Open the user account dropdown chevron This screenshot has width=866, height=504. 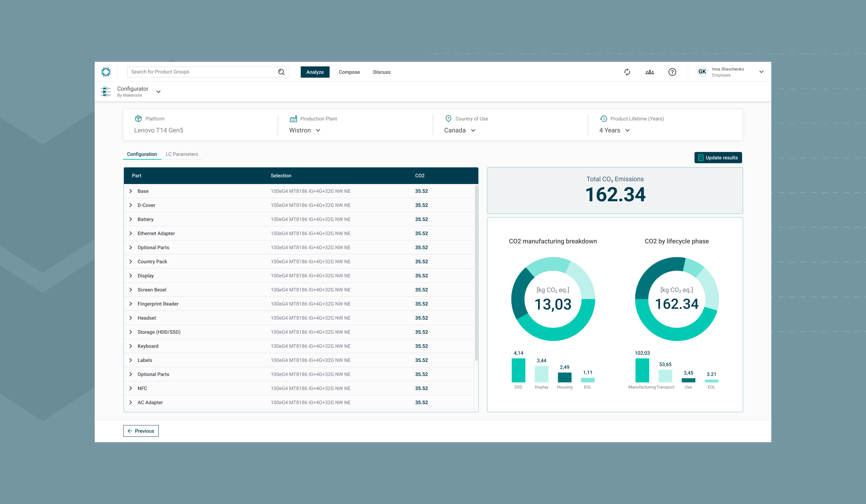coord(761,72)
